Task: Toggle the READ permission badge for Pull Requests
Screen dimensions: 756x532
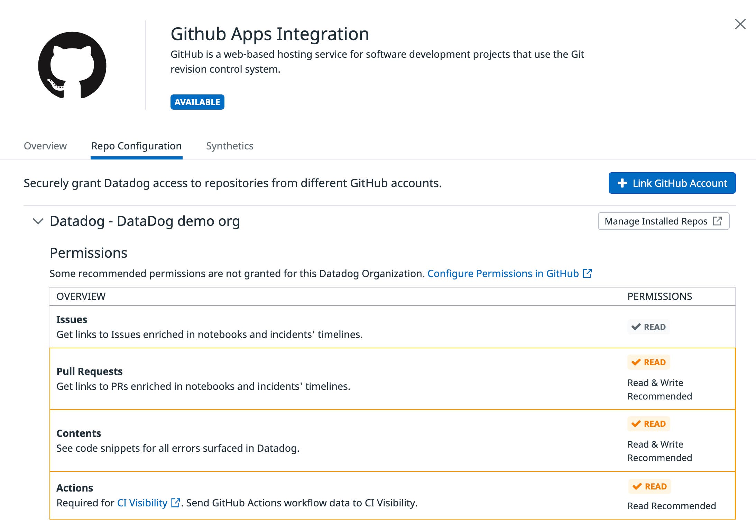Action: [648, 362]
